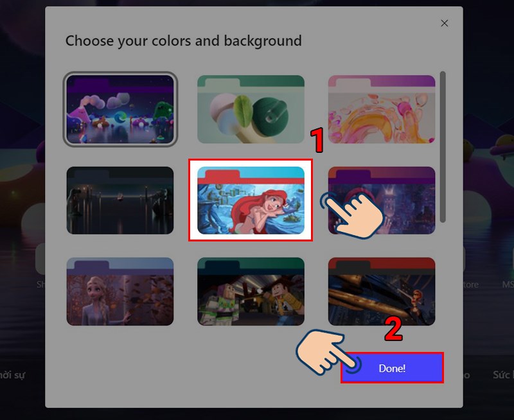Open the news tab ending in 'o' near Done
514x420 pixels.
click(x=467, y=375)
